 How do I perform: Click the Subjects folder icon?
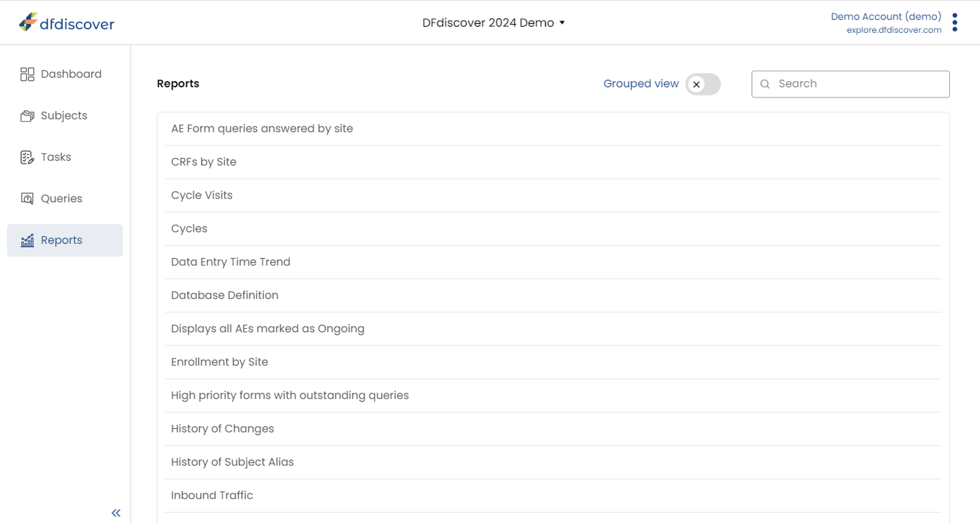coord(27,115)
